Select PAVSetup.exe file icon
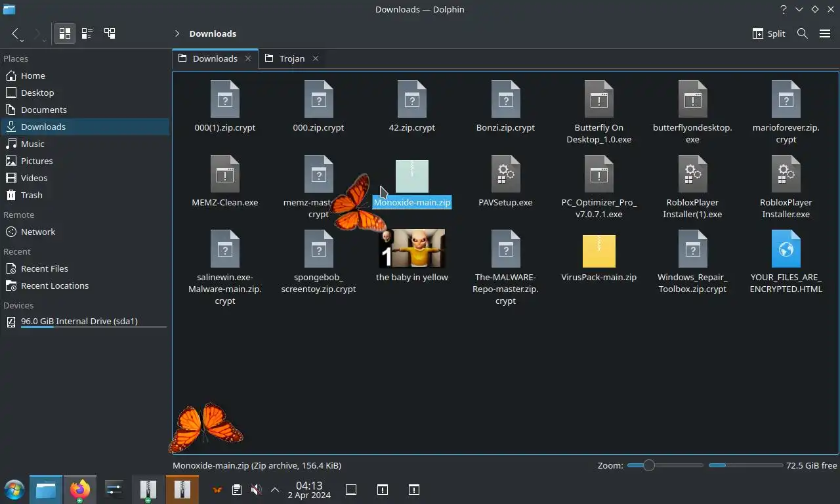This screenshot has height=504, width=840. [505, 174]
